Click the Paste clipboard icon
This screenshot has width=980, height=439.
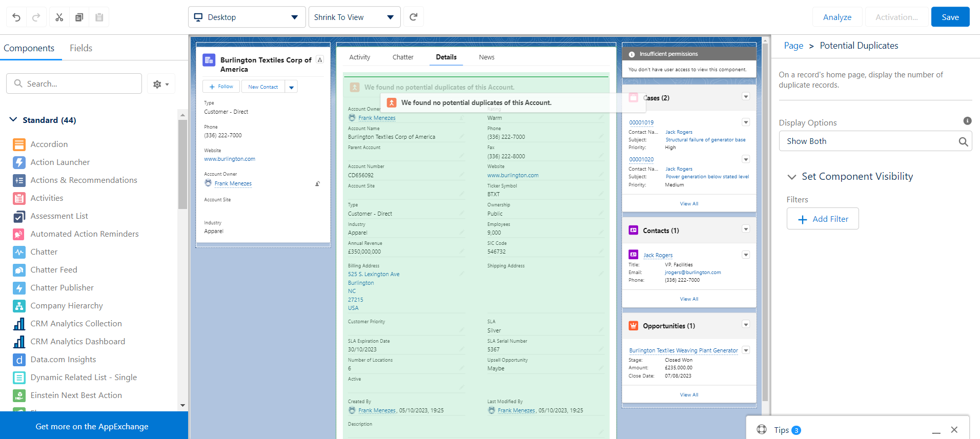(x=99, y=17)
